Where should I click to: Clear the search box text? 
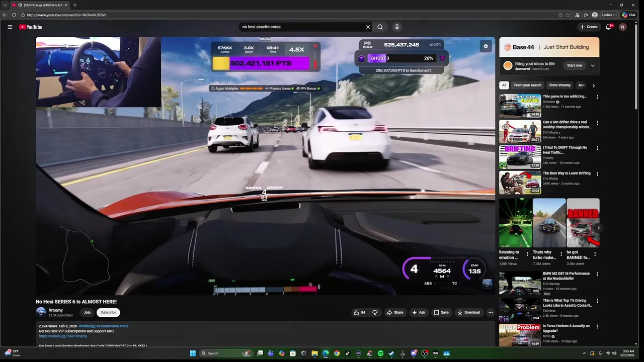368,27
